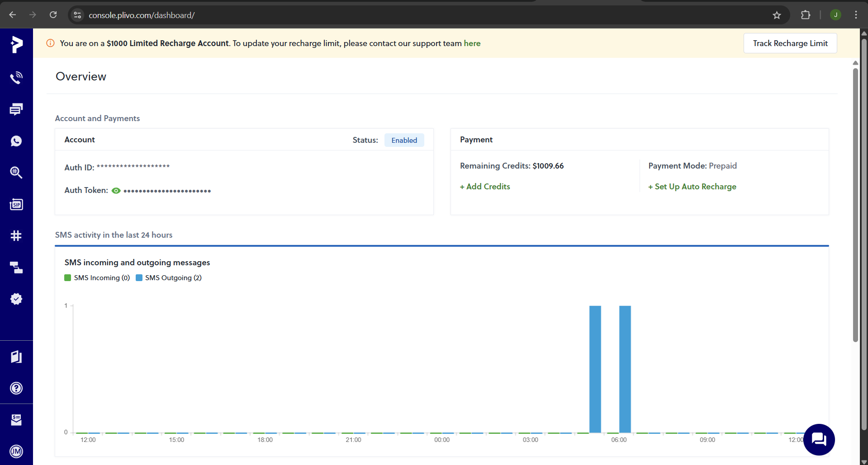Click the 'SMS incoming and outgoing messages' title
Viewport: 868px width, 465px height.
click(137, 263)
